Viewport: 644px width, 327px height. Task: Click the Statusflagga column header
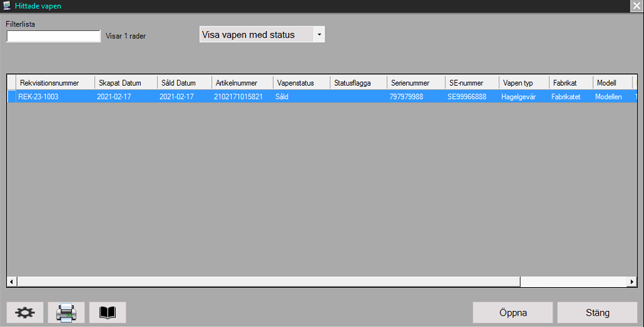[358, 83]
